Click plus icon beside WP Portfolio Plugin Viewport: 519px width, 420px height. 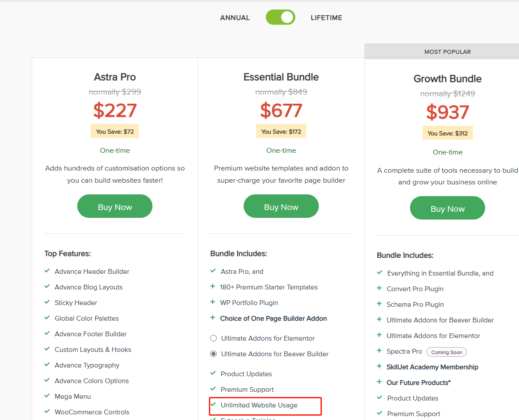pyautogui.click(x=213, y=302)
